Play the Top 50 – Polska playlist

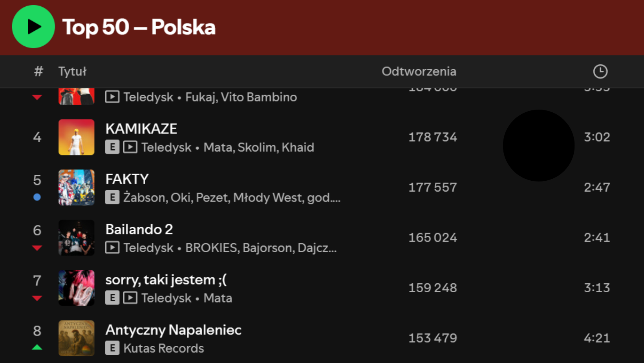click(33, 27)
